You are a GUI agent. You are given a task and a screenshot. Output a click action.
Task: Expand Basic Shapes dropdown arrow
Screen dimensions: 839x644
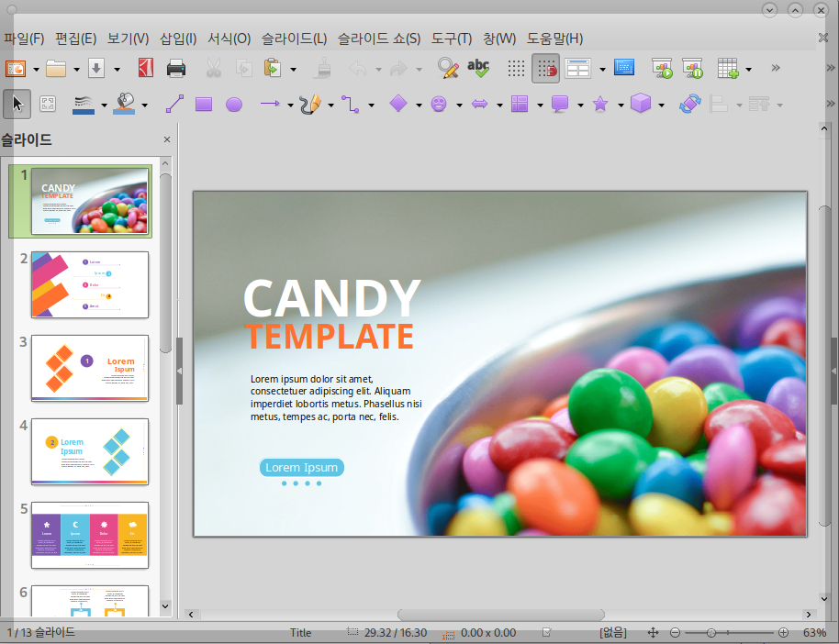pyautogui.click(x=419, y=105)
